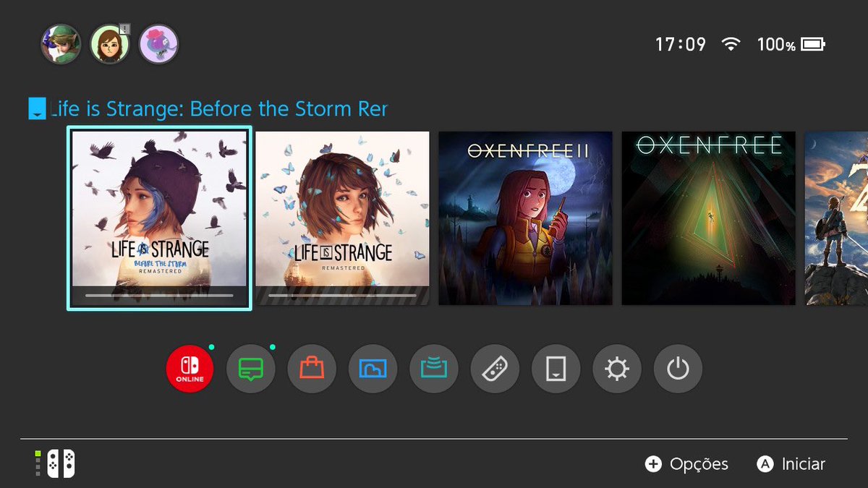Click the Wi-Fi signal icon

click(x=731, y=44)
